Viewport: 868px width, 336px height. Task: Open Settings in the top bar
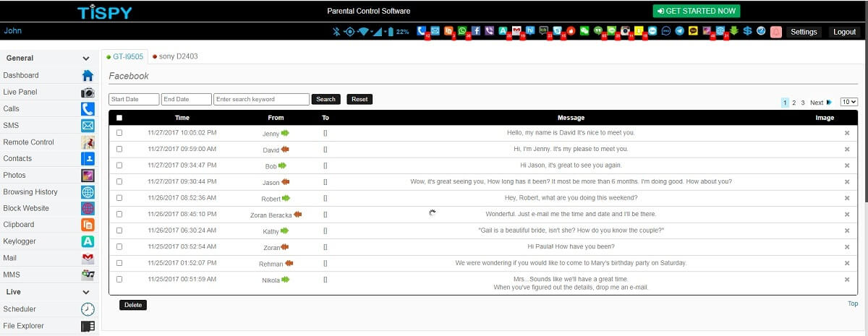click(x=803, y=32)
